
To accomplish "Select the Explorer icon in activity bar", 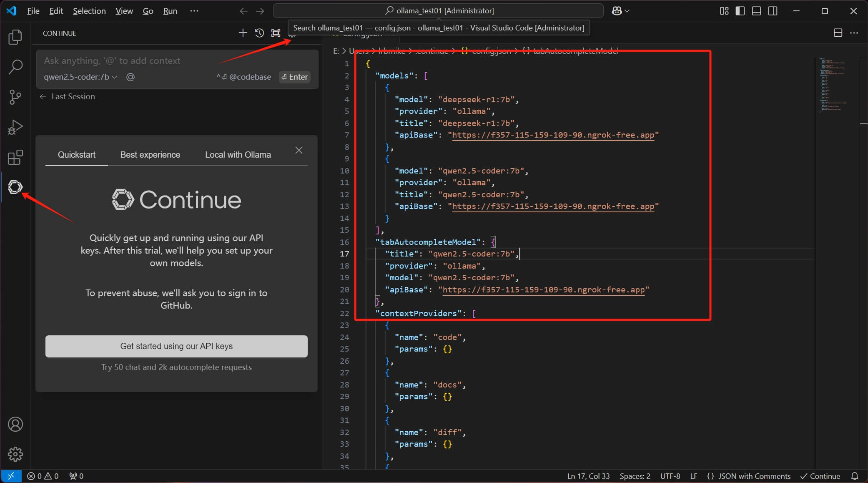I will [x=15, y=37].
